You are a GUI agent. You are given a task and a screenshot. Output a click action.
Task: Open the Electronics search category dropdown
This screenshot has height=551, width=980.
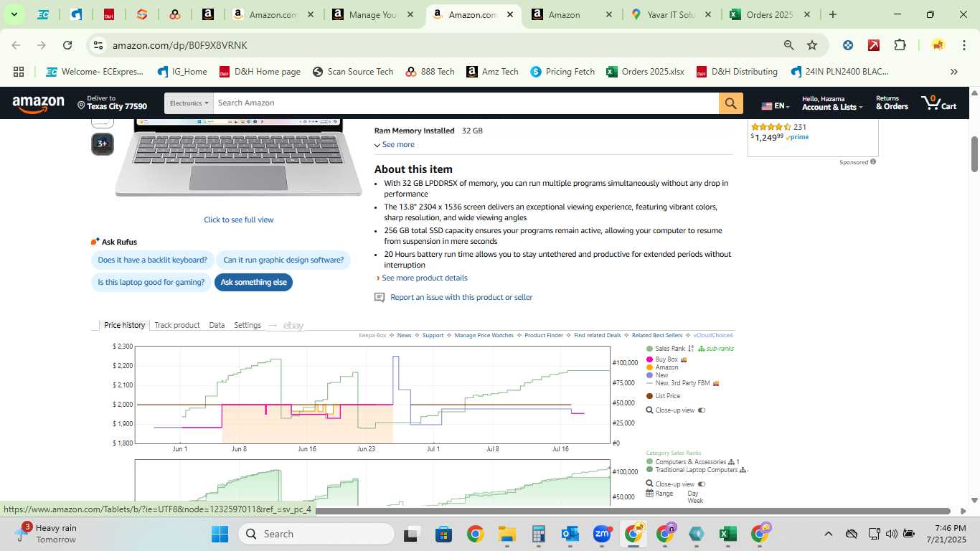pyautogui.click(x=189, y=103)
